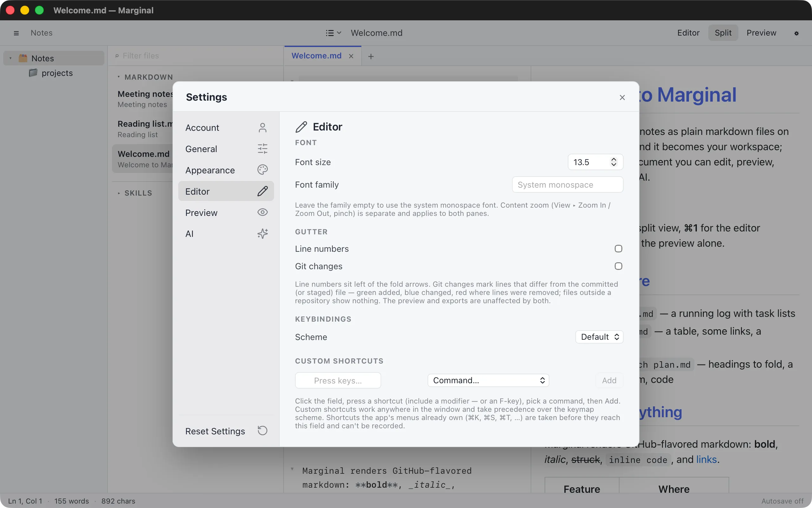Click the 892 chars status entry

point(118,501)
